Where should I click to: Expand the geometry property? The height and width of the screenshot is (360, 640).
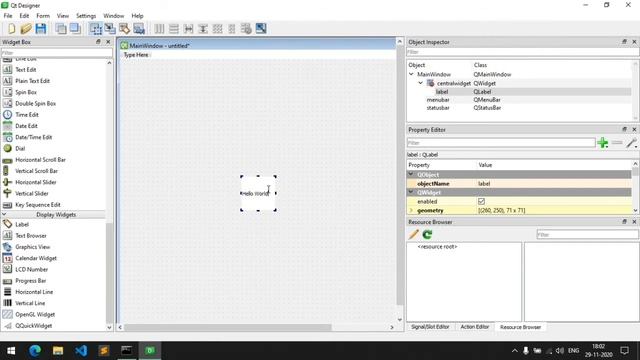click(411, 210)
